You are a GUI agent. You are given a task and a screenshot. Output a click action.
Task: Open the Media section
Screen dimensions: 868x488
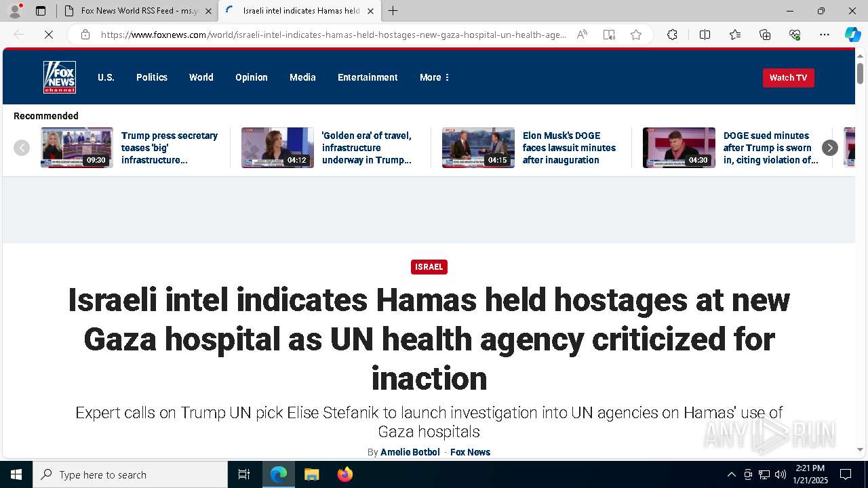[302, 77]
